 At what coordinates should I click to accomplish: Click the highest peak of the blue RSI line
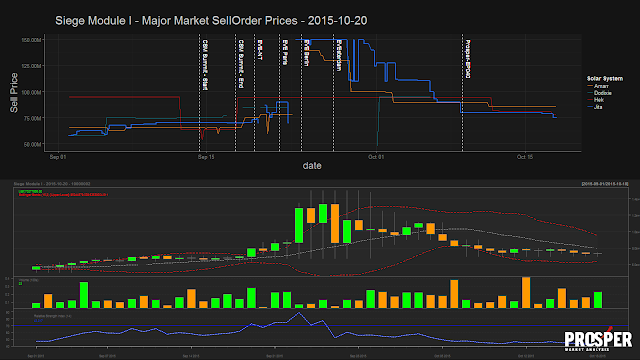299,313
